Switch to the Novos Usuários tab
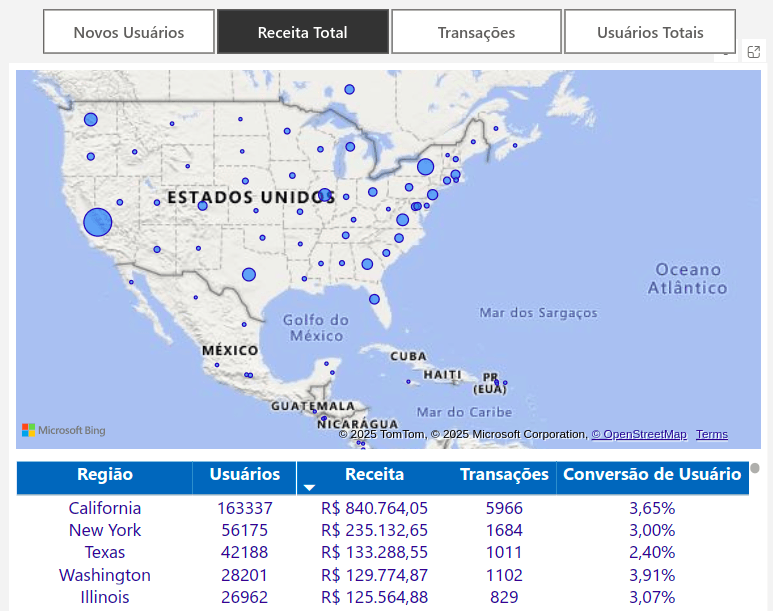This screenshot has height=611, width=773. [129, 32]
